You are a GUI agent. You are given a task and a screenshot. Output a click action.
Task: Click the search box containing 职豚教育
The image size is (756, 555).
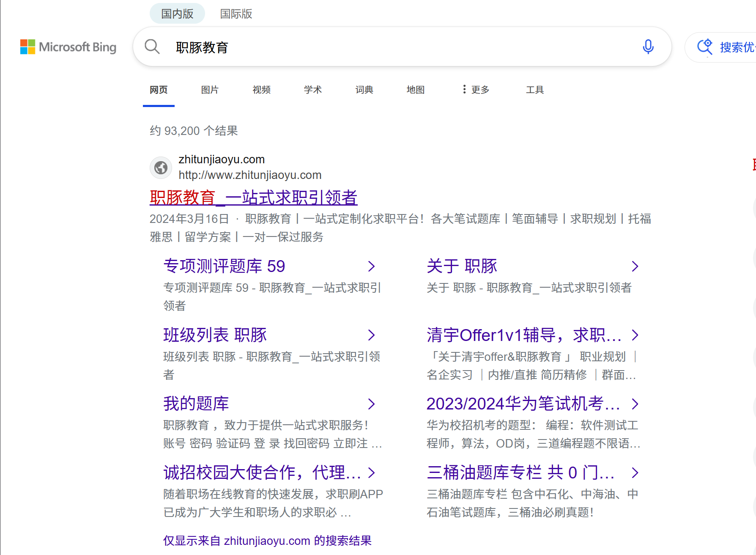(402, 47)
